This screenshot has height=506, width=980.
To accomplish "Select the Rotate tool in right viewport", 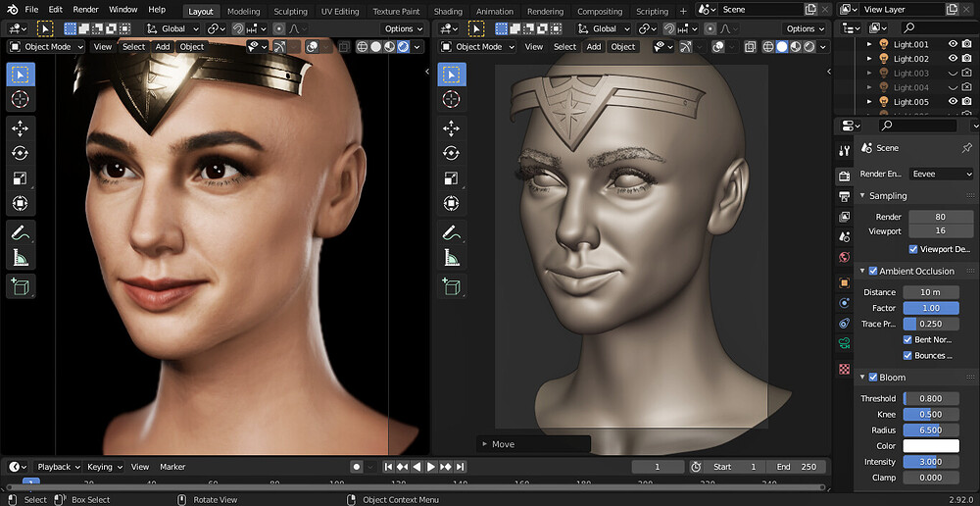I will click(x=451, y=153).
